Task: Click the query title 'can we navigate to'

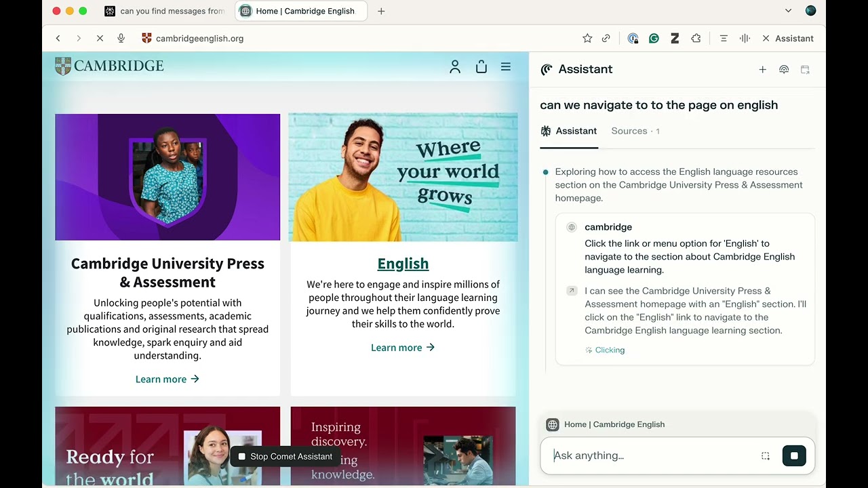Action: (x=658, y=105)
